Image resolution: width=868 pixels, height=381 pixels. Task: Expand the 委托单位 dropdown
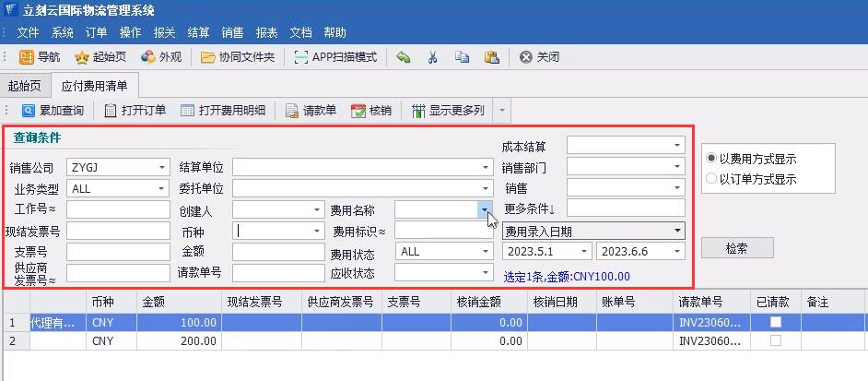point(486,188)
